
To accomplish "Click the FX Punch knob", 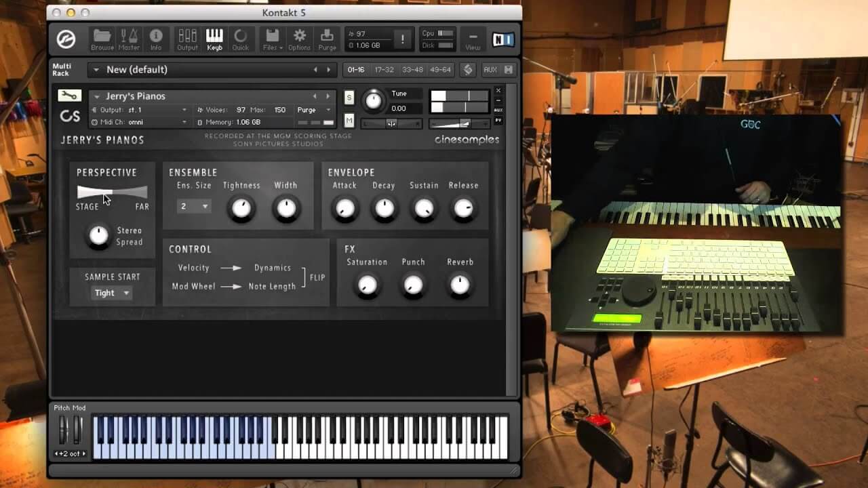I will click(413, 285).
